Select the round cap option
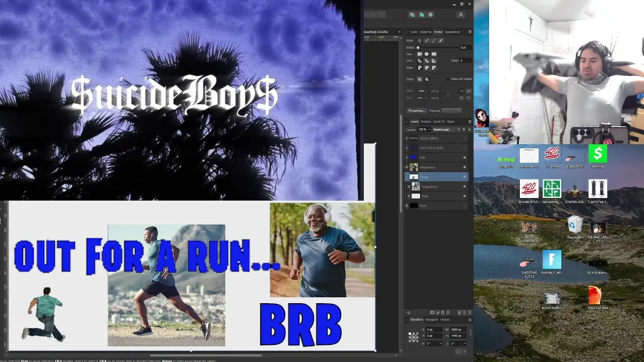The width and height of the screenshot is (644, 362). click(420, 54)
